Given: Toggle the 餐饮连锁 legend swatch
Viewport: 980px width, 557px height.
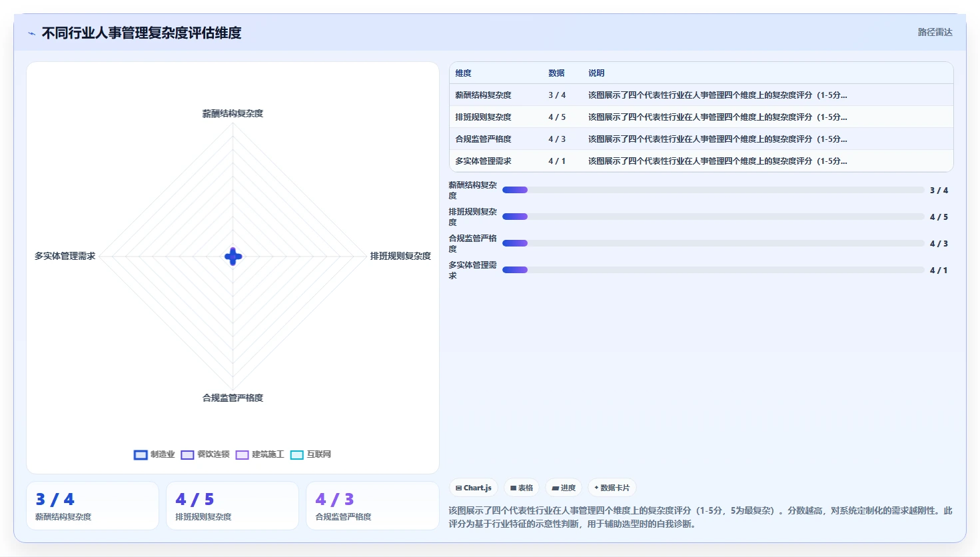Looking at the screenshot, I should click(187, 455).
